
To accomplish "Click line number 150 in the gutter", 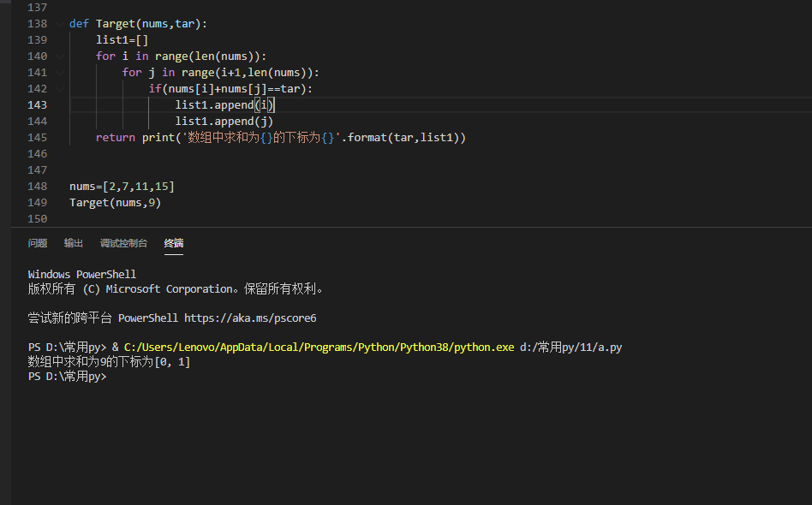I will (38, 219).
